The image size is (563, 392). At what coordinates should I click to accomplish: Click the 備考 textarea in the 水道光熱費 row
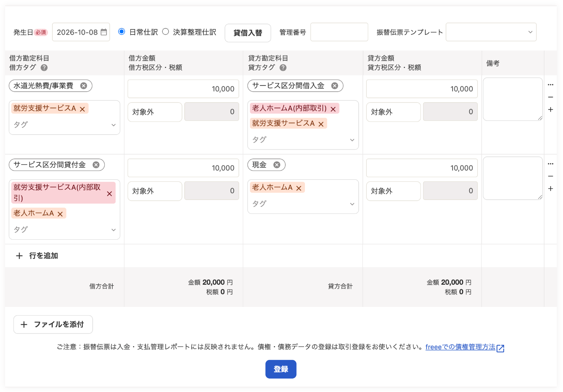513,99
